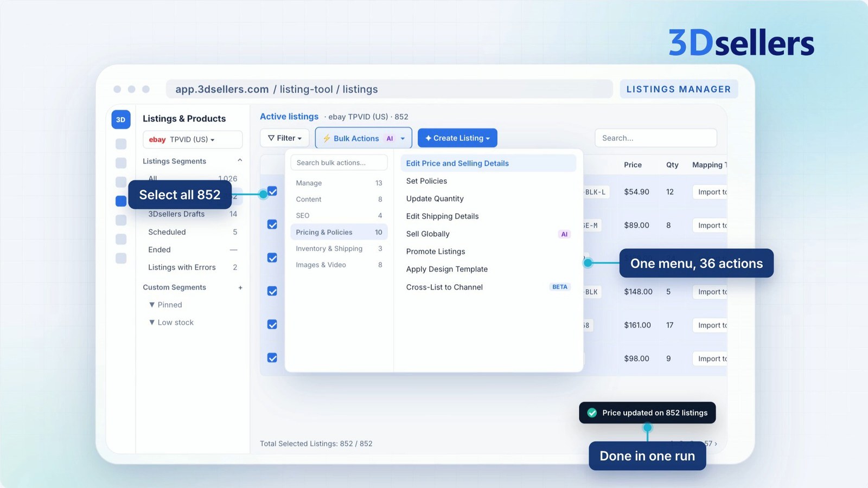Image resolution: width=868 pixels, height=488 pixels.
Task: Choose the Set Policies action
Action: pos(488,181)
